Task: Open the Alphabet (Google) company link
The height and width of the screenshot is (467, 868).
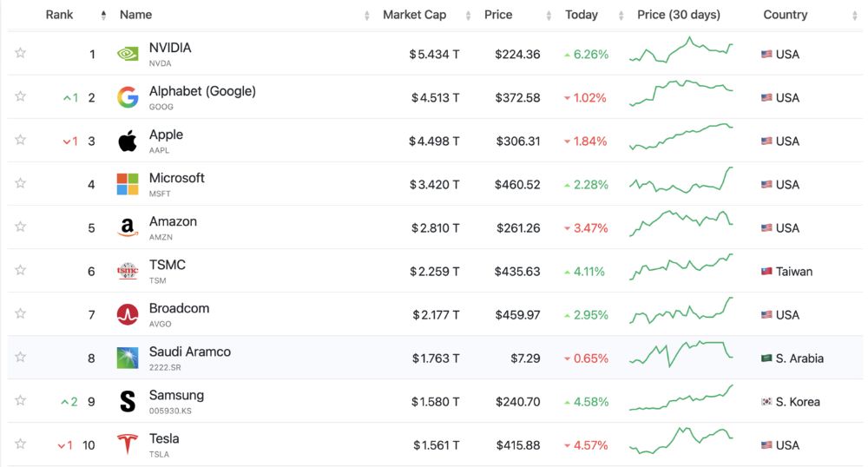Action: pos(202,91)
